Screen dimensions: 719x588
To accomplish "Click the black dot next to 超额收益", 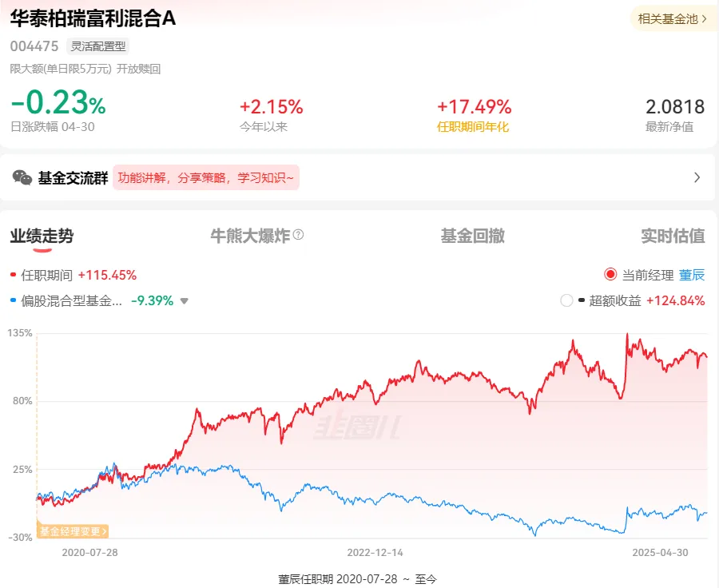I will coord(581,301).
